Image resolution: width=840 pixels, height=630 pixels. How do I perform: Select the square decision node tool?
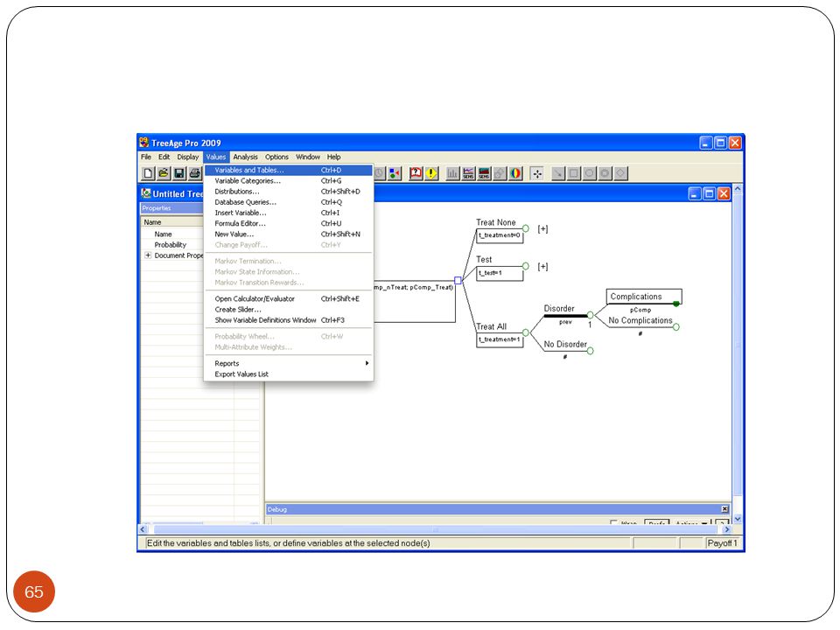[x=574, y=173]
